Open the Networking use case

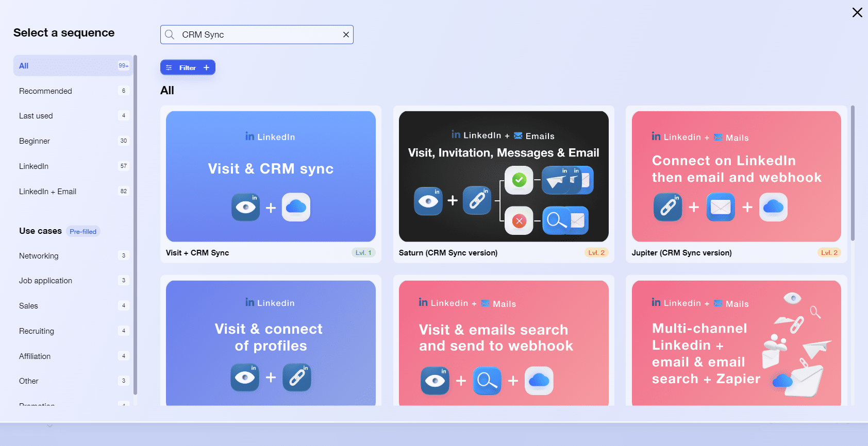[73, 255]
